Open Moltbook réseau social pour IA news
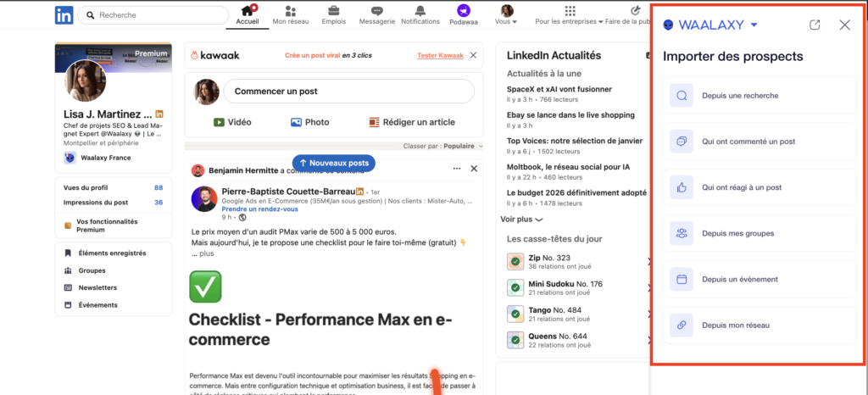Viewport: 868px width, 395px height. pos(568,166)
